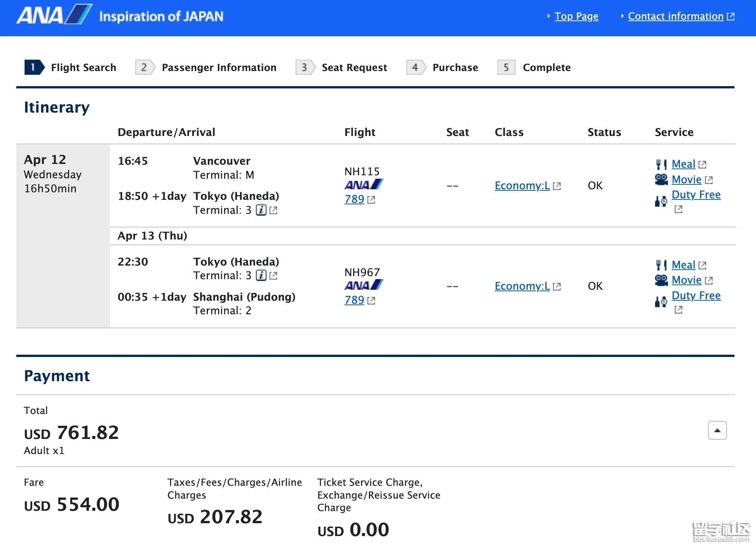Open the Meal link for NH115
Viewport: 756px width, 547px height.
click(683, 164)
